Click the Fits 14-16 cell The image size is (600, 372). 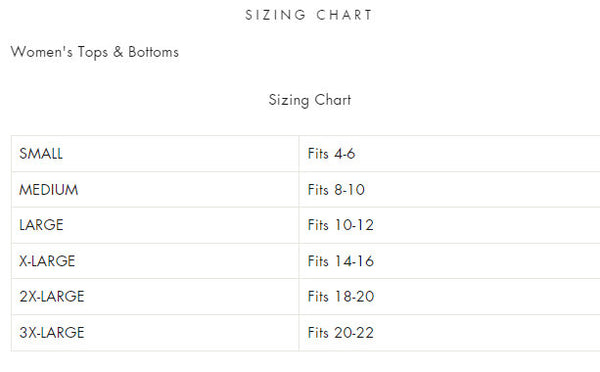point(450,261)
